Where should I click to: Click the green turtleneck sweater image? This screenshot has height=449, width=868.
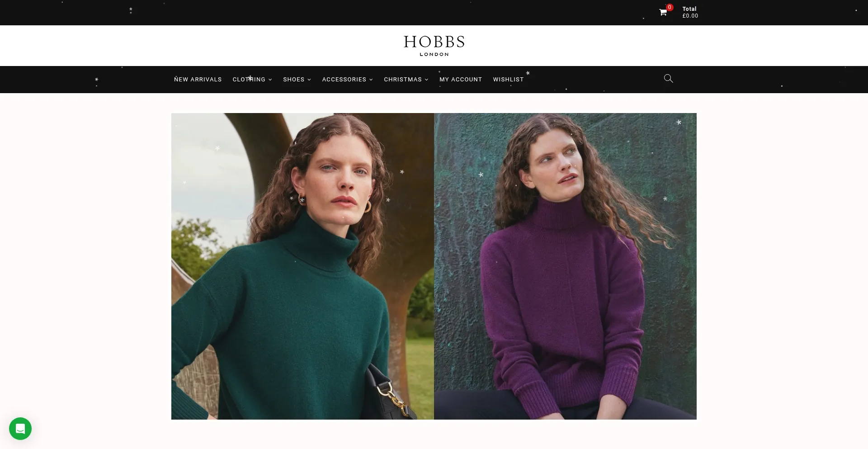(x=302, y=266)
